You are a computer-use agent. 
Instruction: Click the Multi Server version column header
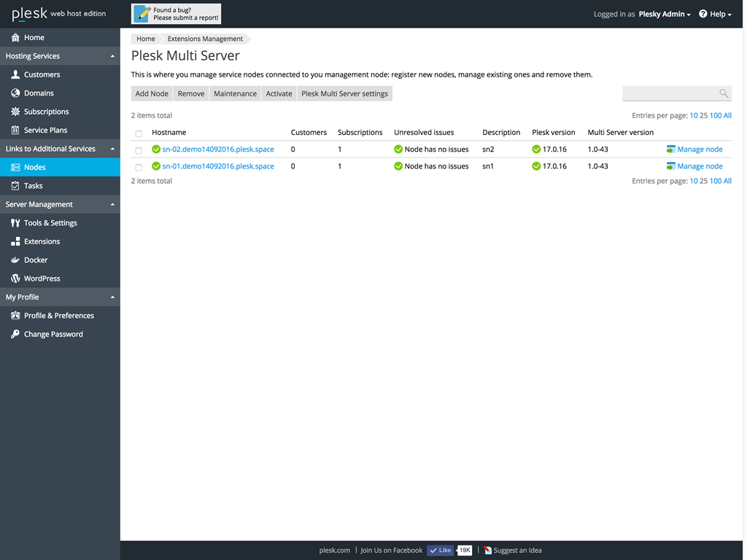[621, 133]
